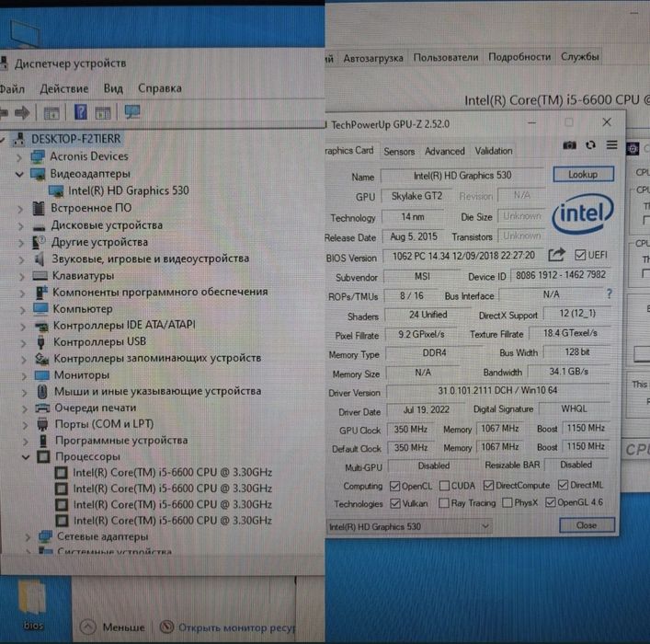
Task: Expand the Встроенное ПО node
Action: (19, 209)
